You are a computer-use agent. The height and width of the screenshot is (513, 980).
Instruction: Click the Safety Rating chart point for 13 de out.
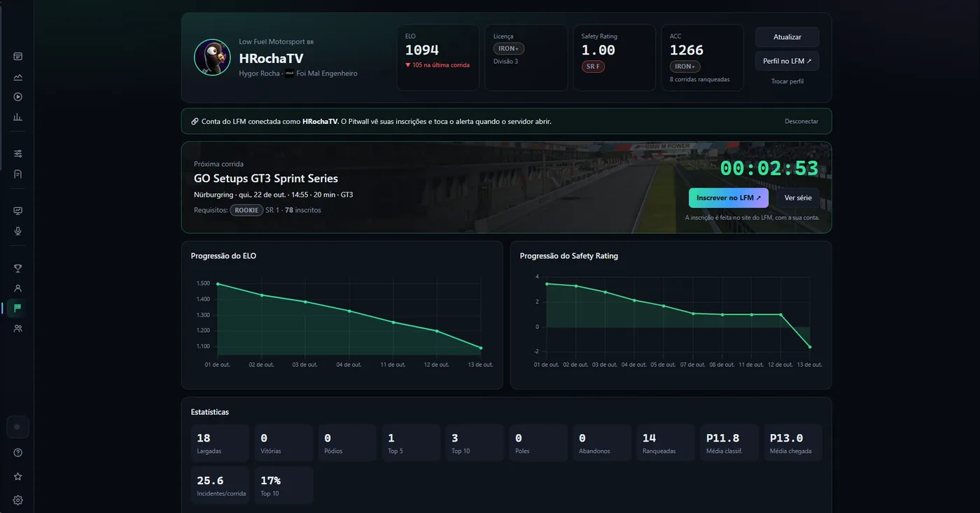pos(810,347)
